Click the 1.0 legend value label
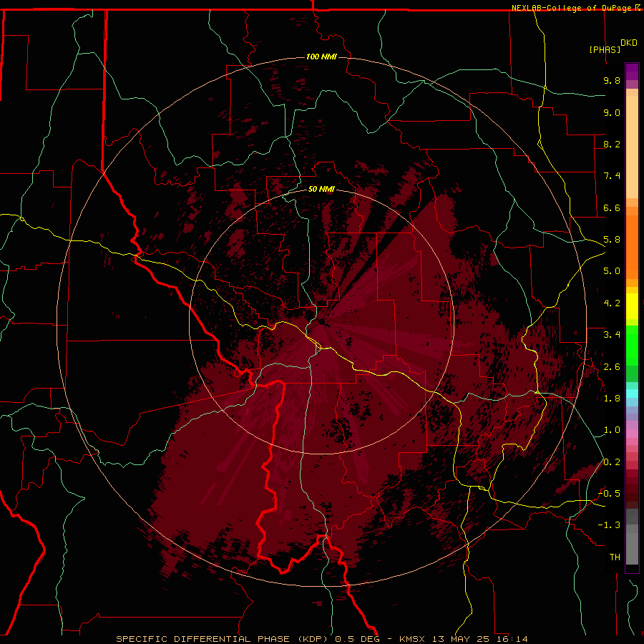The width and height of the screenshot is (644, 644). pos(612,430)
